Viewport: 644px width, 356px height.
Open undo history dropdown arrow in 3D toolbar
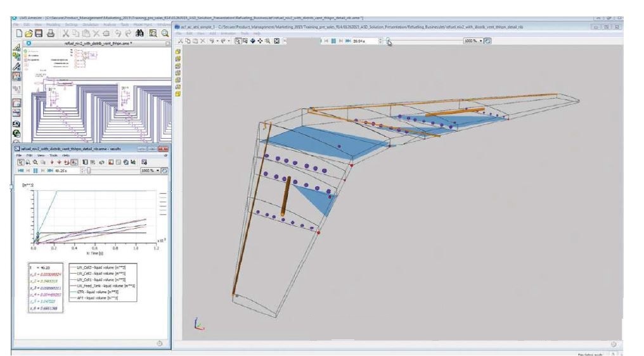coord(217,41)
